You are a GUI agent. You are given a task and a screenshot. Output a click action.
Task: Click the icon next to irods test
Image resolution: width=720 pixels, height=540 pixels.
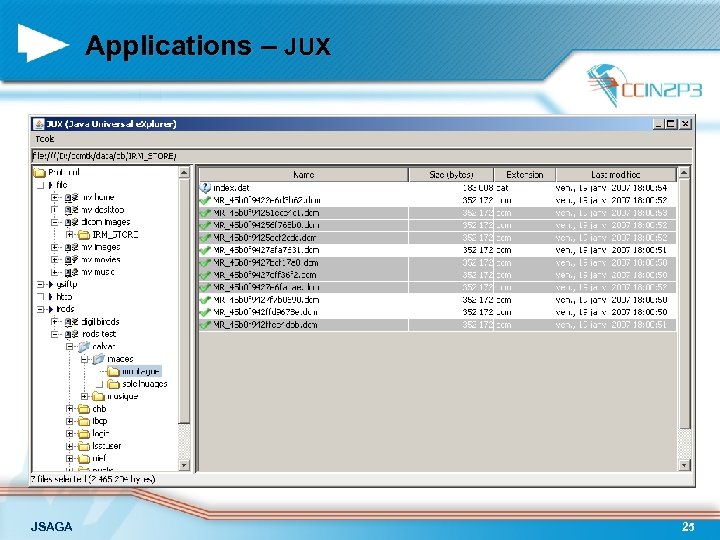[x=71, y=334]
